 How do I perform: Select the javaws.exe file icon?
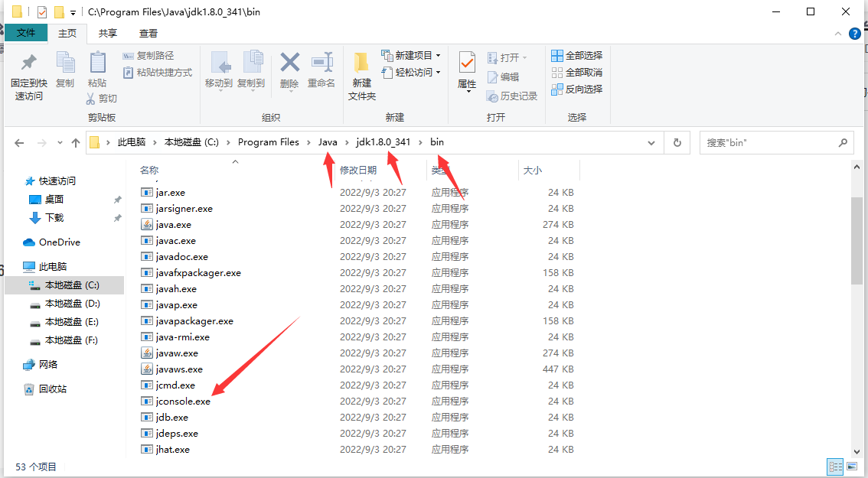click(x=147, y=369)
